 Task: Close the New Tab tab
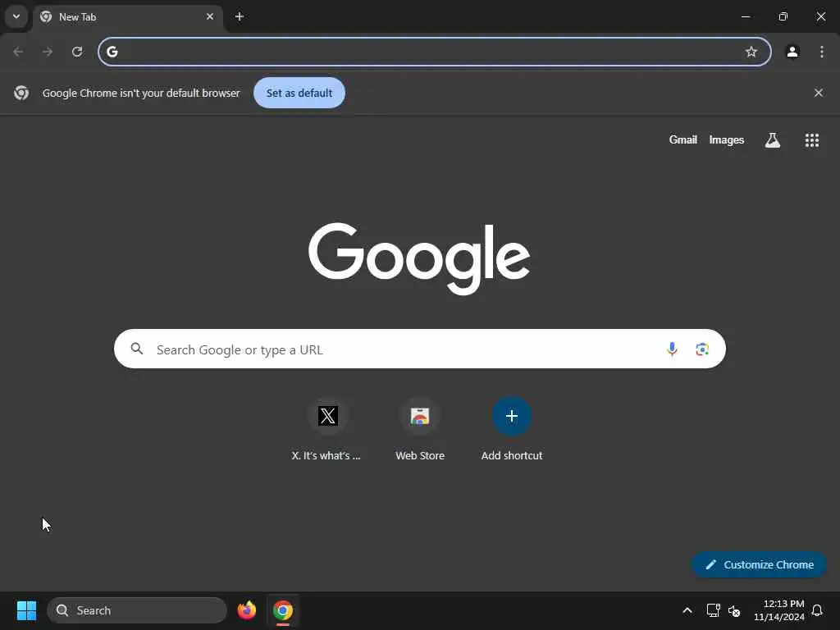(x=210, y=16)
